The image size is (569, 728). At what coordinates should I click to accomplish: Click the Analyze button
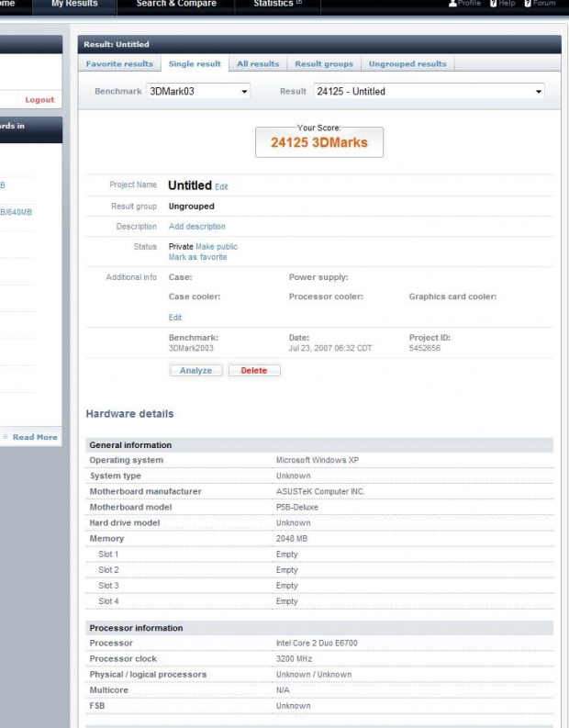coord(195,371)
